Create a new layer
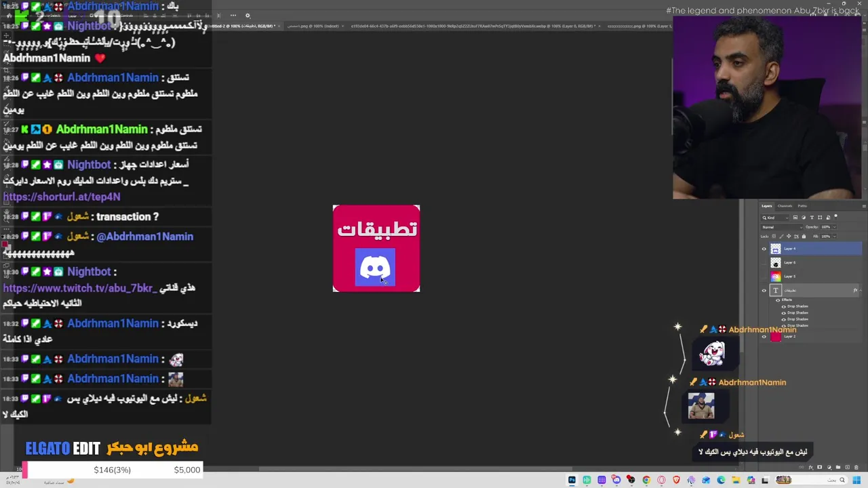This screenshot has width=868, height=488. (847, 467)
